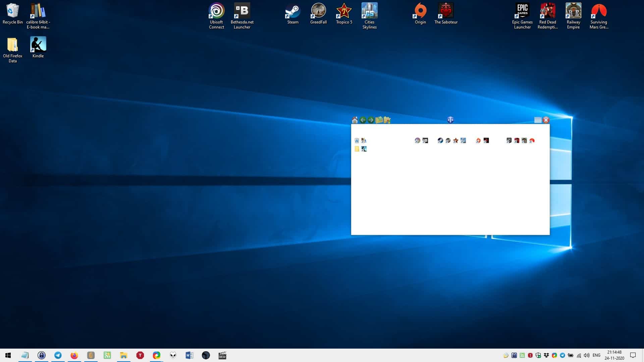Select The Saboteur desktop shortcut
644x362 pixels.
point(446,14)
